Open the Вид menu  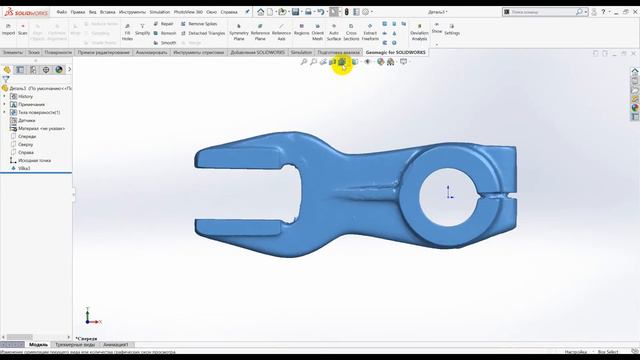click(93, 12)
